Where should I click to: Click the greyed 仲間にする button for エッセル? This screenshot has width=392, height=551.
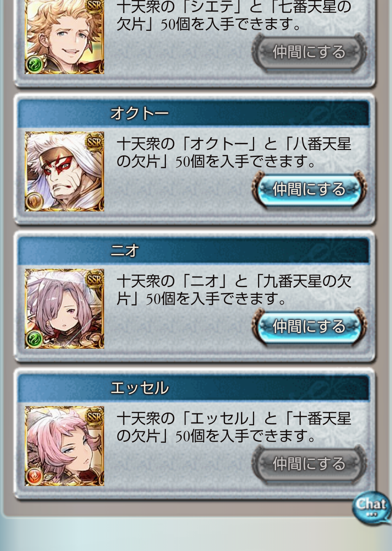(309, 464)
